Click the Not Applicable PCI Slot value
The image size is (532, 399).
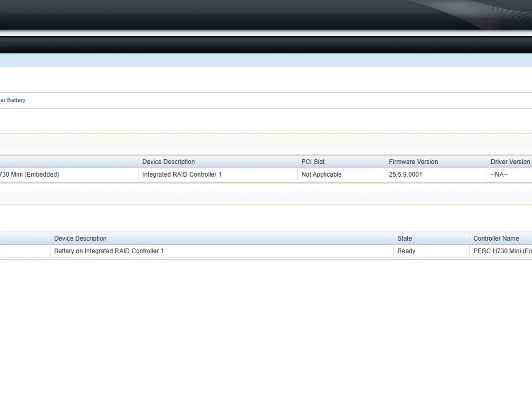point(321,174)
